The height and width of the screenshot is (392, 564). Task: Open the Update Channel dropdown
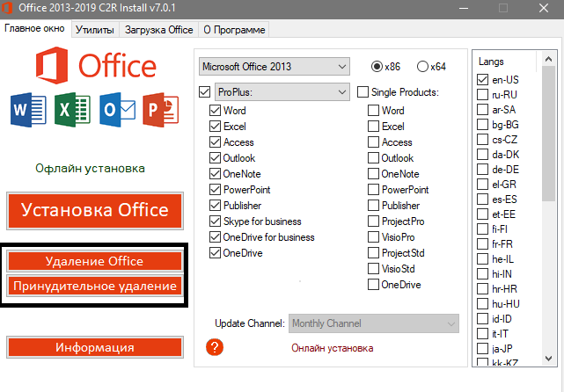point(374,323)
